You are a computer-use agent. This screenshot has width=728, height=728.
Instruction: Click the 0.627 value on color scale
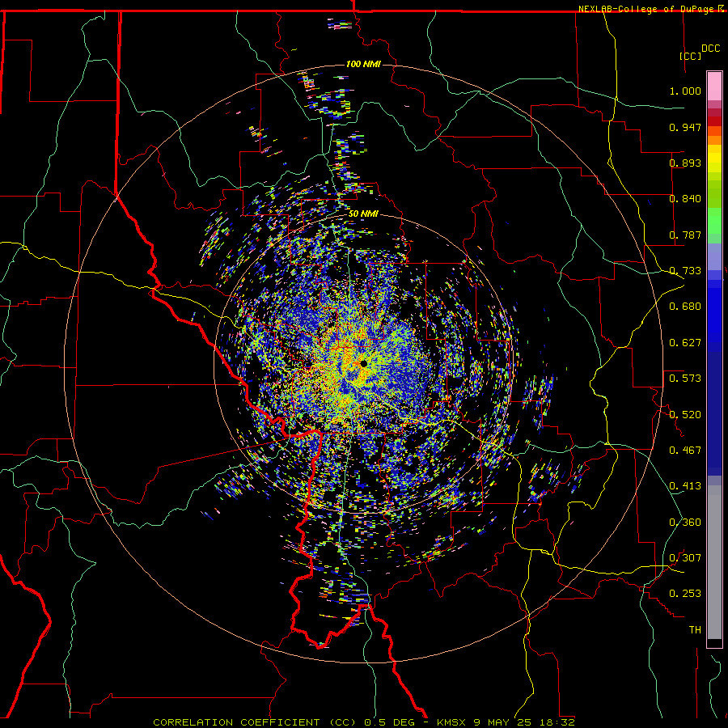(685, 343)
